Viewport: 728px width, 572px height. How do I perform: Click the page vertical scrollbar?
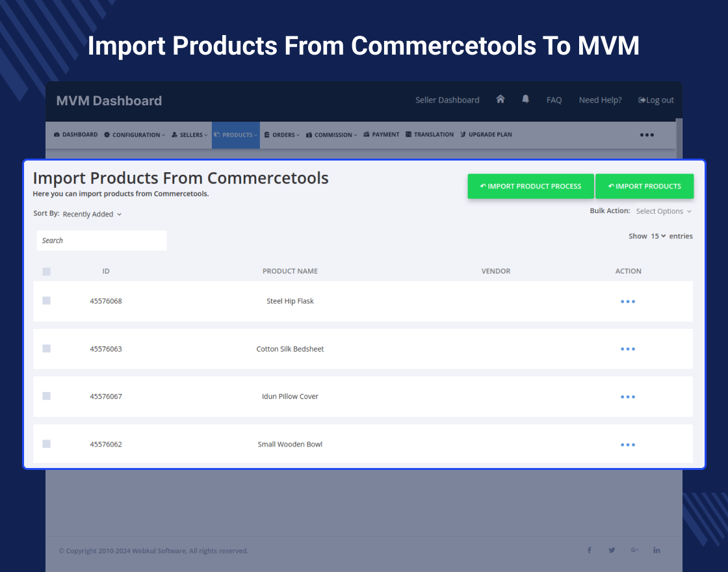679,139
